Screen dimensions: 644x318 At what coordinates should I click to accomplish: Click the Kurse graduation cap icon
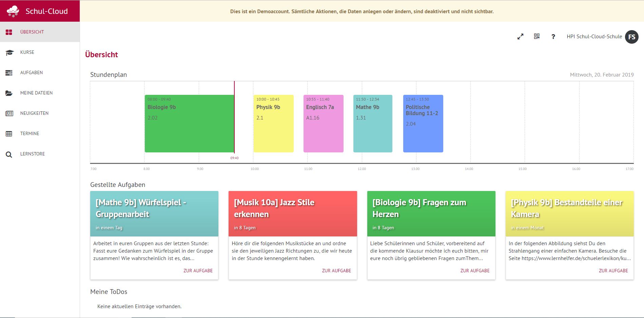point(9,52)
